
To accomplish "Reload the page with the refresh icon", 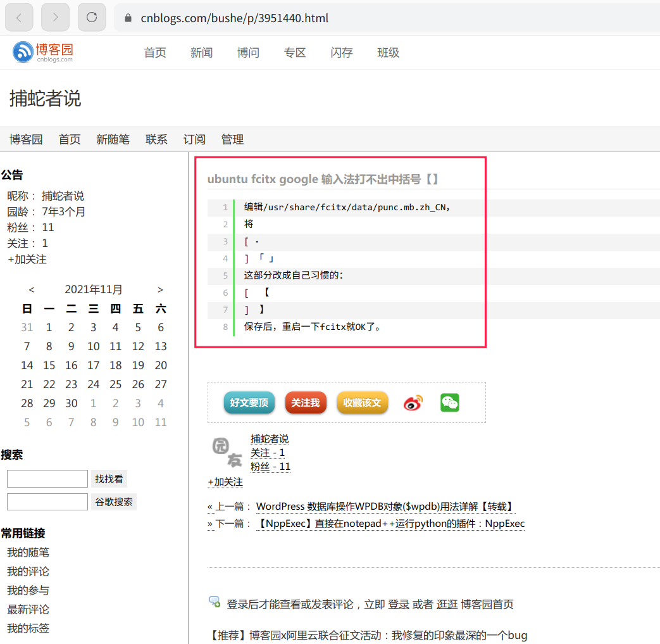I will pyautogui.click(x=92, y=18).
